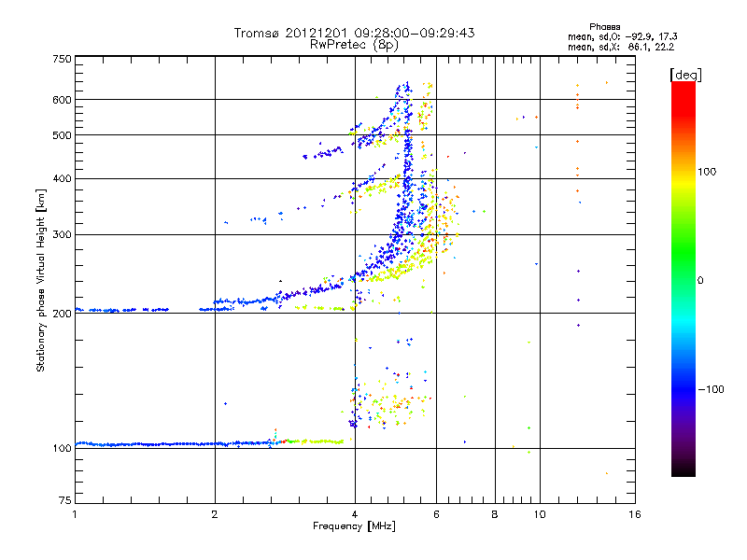Viewport: 747px width, 560px height.
Task: Click the colorbar '100' degree tick label
Action: [707, 172]
